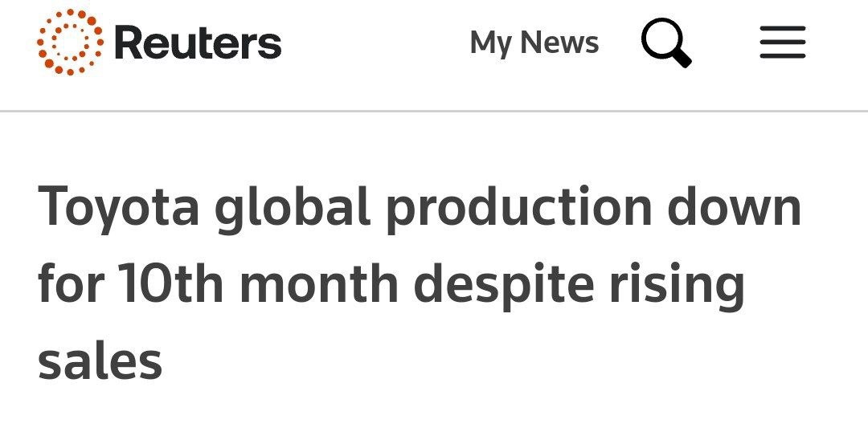
Task: Click the Reuters wordmark text
Action: 198,43
